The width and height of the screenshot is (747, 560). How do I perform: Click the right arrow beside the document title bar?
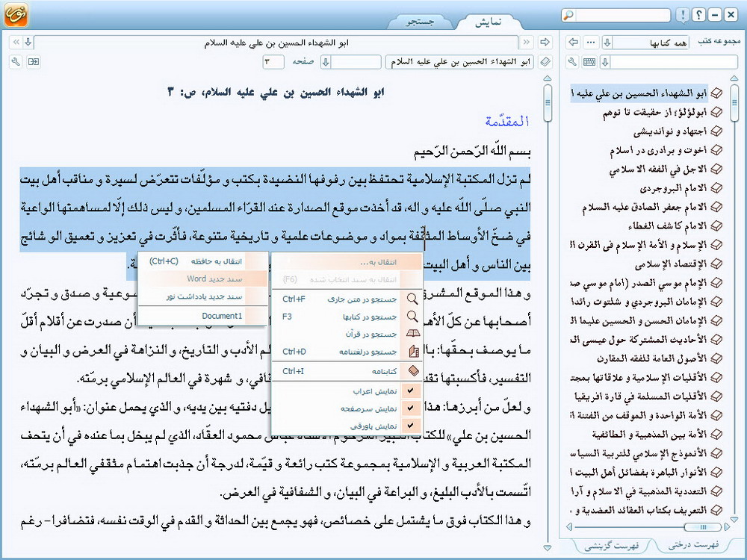tap(545, 43)
